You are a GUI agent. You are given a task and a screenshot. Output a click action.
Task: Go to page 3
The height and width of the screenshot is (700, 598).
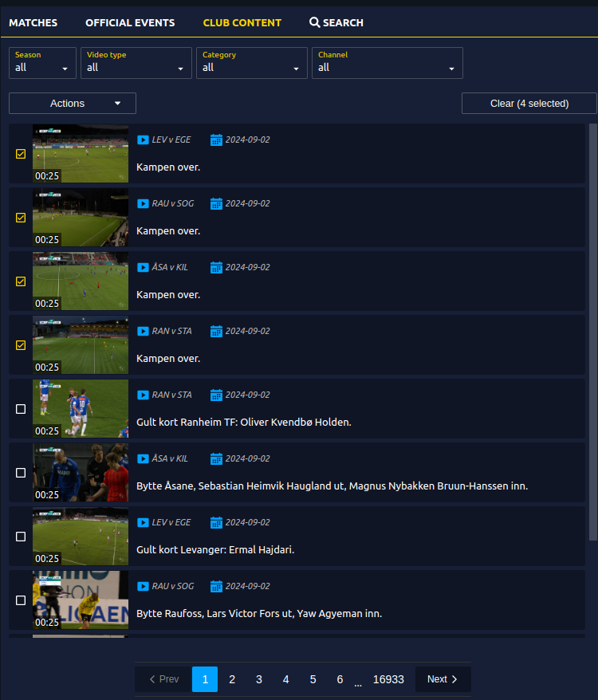258,679
